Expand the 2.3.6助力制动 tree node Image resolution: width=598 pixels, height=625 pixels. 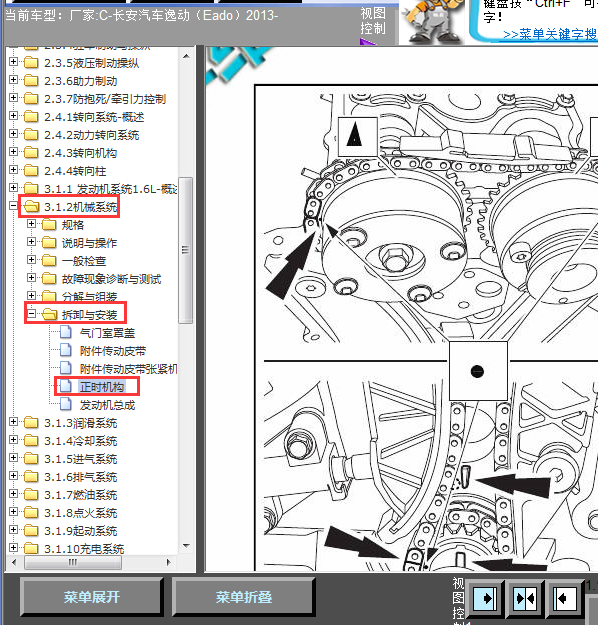click(14, 80)
